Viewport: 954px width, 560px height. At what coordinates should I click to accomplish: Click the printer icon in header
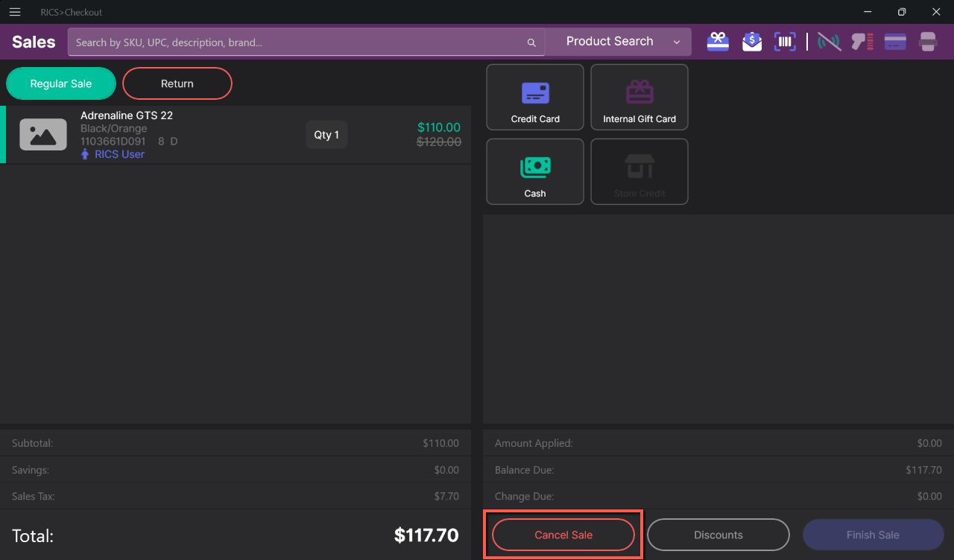tap(928, 42)
